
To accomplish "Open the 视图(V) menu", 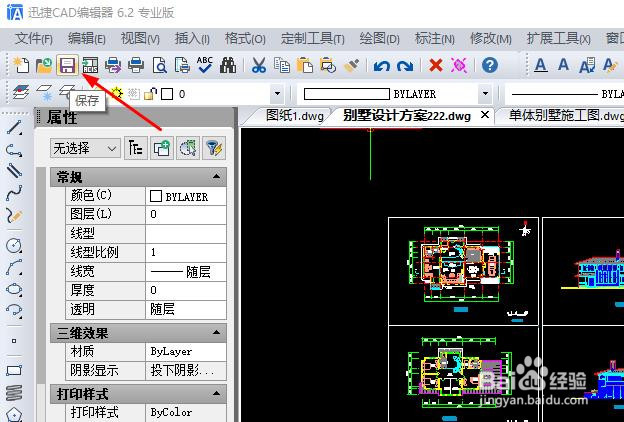I will [x=140, y=39].
